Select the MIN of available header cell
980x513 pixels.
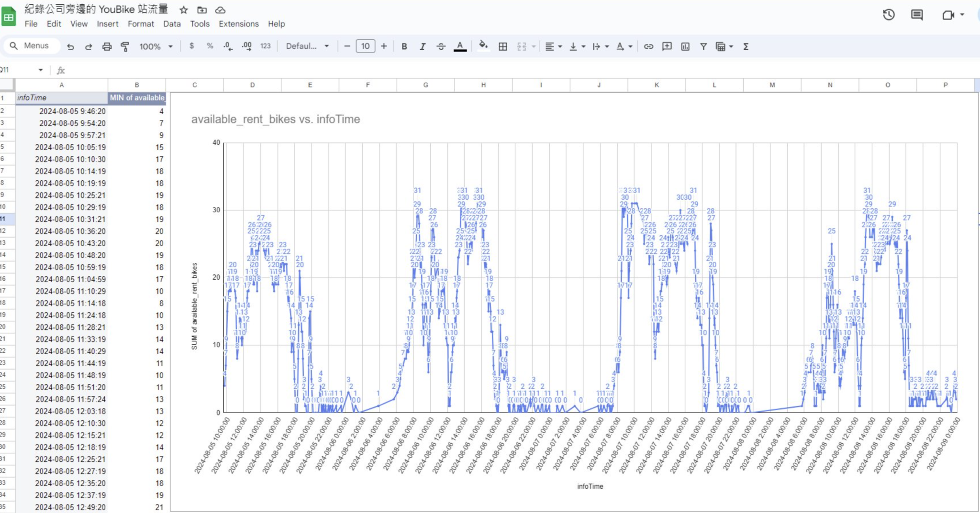coord(137,98)
